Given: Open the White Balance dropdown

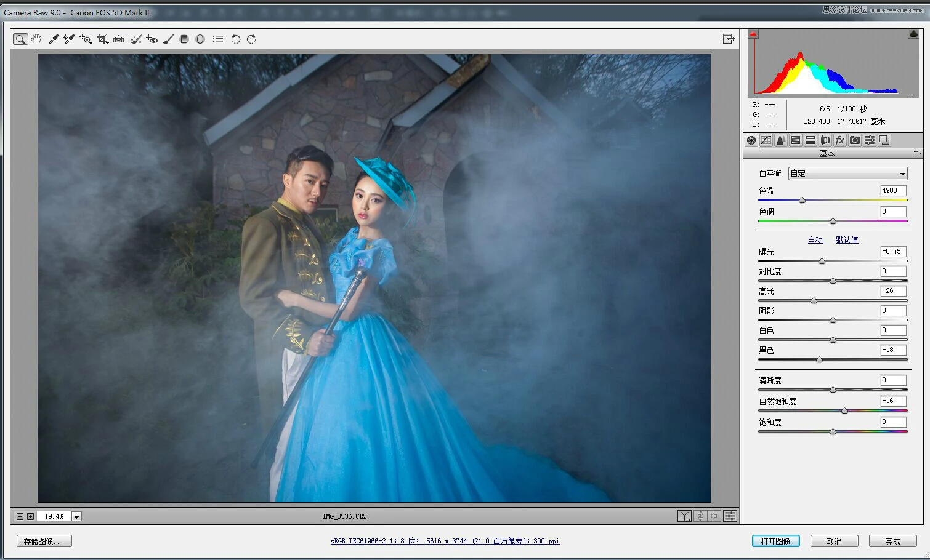Looking at the screenshot, I should 847,174.
